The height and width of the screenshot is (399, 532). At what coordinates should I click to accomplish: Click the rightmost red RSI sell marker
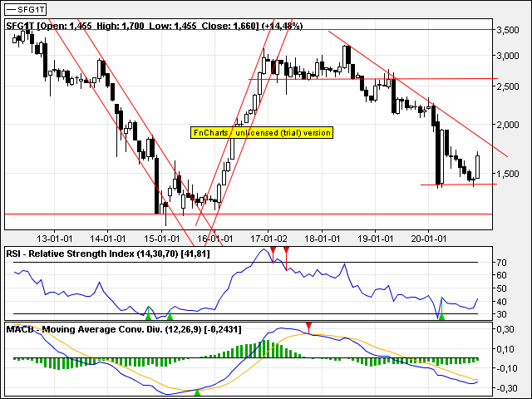coord(286,250)
